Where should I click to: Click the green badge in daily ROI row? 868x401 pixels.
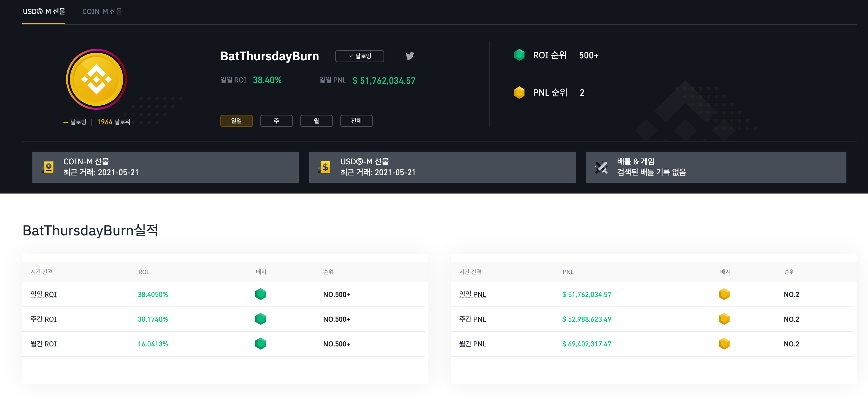pyautogui.click(x=260, y=294)
